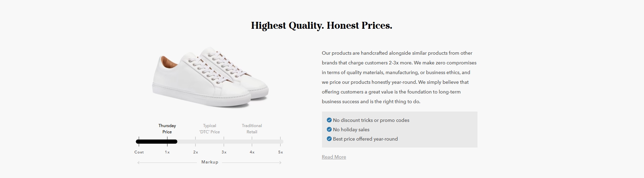The image size is (644, 178).
Task: Click the No holiday sales text
Action: coord(351,130)
